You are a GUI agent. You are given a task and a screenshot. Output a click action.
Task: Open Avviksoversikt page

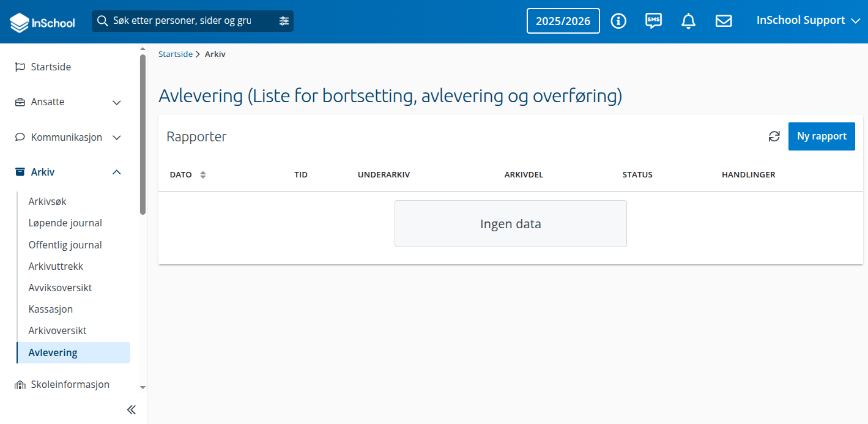pos(60,288)
